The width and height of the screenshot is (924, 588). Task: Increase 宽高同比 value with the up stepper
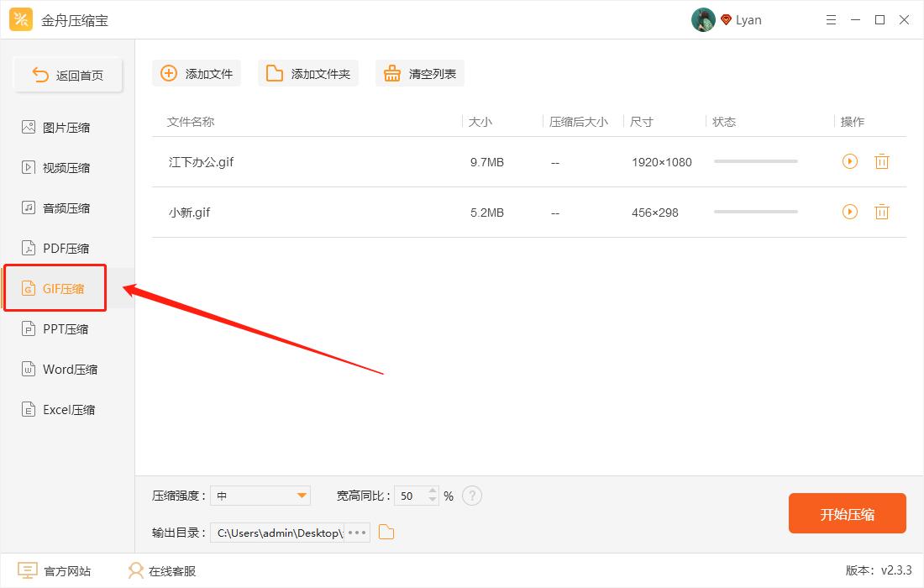pos(432,491)
